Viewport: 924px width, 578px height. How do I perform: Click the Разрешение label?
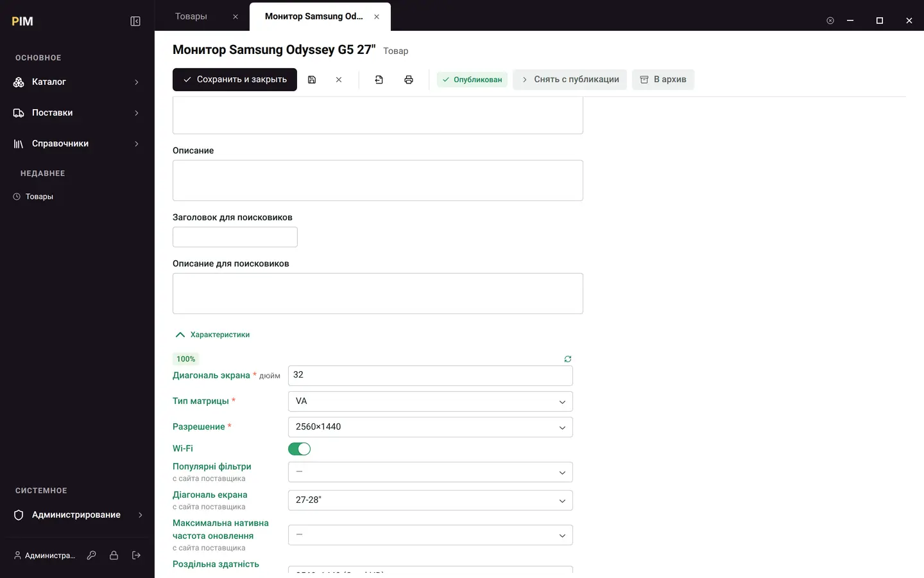click(x=199, y=427)
